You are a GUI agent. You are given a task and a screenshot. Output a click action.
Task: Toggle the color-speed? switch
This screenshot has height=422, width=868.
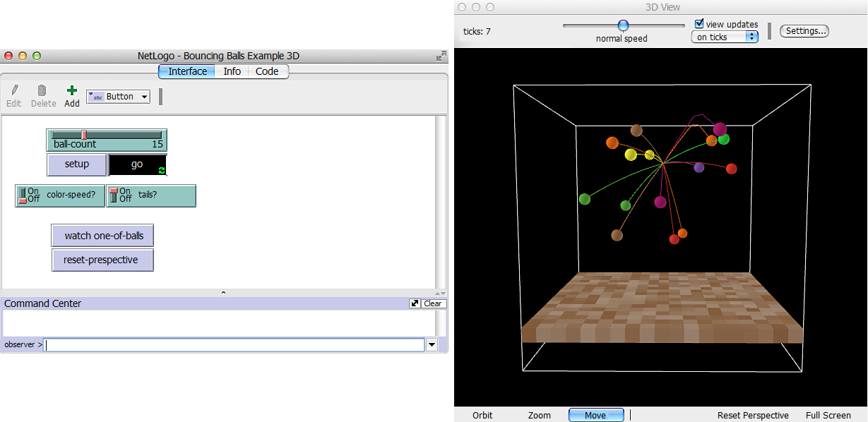[x=23, y=195]
